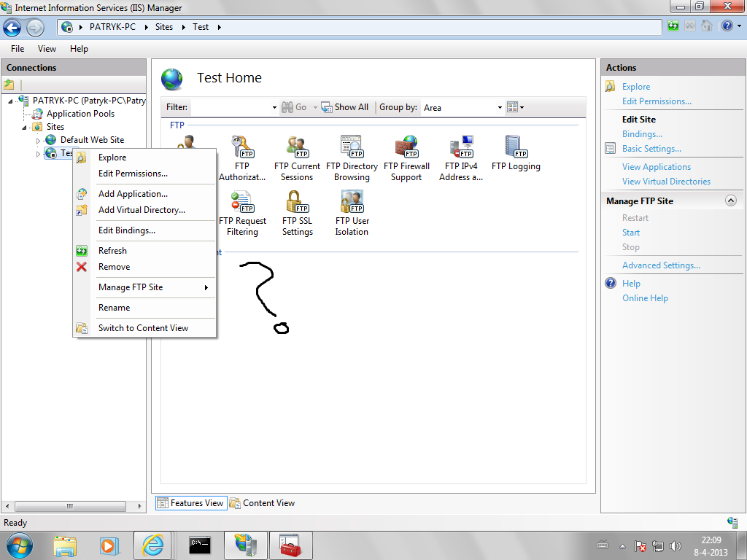
Task: Choose Add Application from context menu
Action: tap(145, 194)
